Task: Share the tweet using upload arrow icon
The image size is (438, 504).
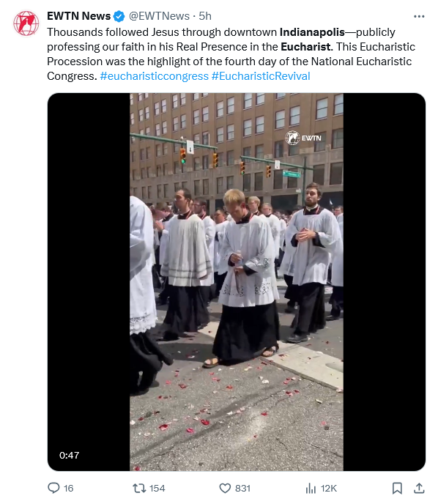Action: 419,488
